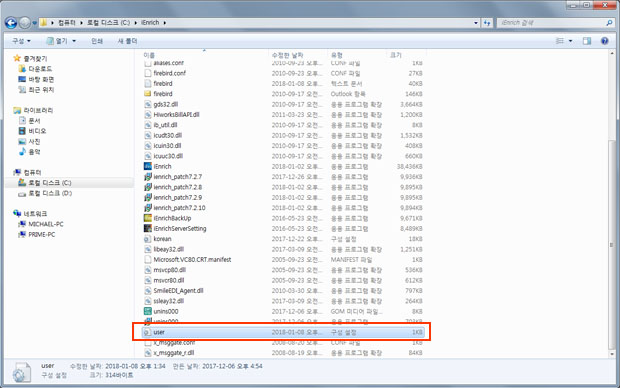This screenshot has width=620, height=388.
Task: Select the gds32.dll file icon
Action: point(147,104)
